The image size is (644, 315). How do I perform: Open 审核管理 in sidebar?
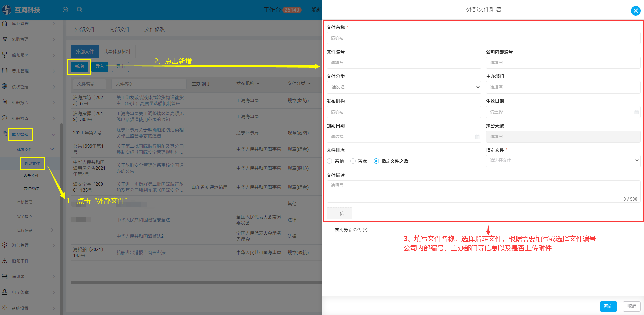point(25,202)
